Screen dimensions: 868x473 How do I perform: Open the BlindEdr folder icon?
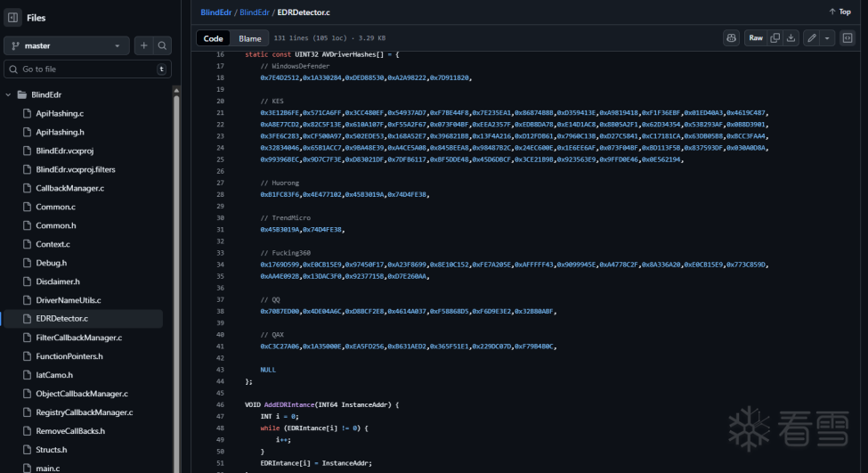(x=22, y=94)
